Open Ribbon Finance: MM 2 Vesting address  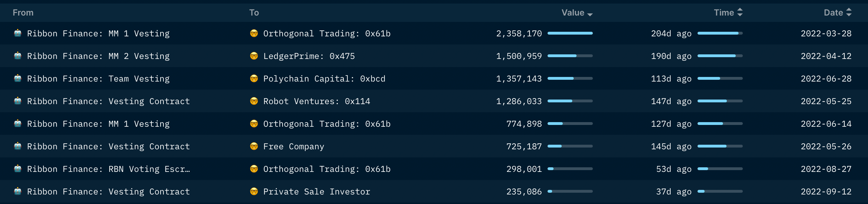pyautogui.click(x=98, y=56)
